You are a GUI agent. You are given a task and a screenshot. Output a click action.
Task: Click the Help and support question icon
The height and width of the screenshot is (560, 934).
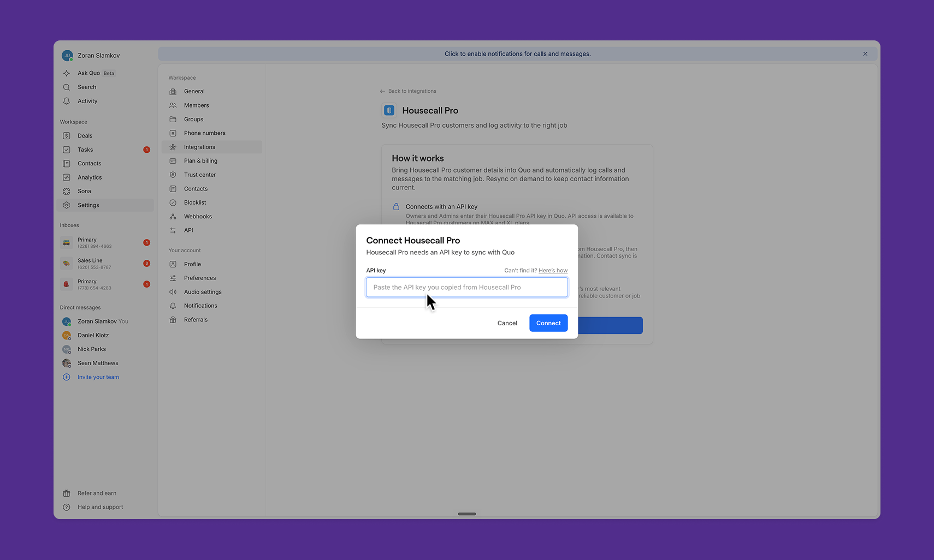[67, 507]
